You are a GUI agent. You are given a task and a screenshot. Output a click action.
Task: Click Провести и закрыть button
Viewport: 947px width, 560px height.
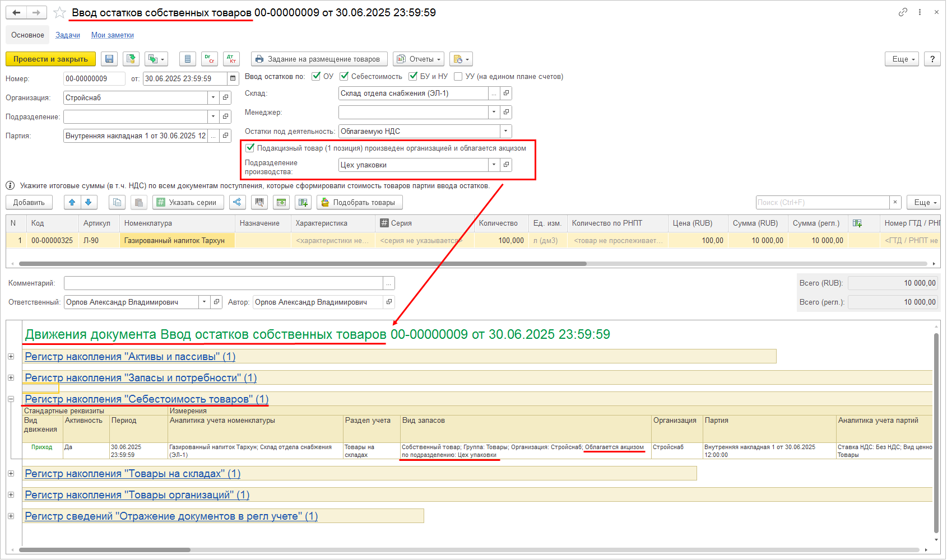click(50, 59)
